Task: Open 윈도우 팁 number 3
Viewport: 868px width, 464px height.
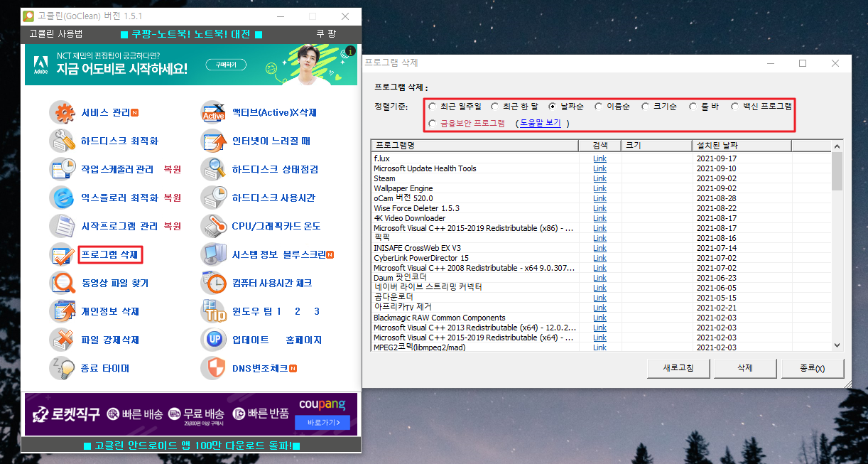Action: 316,311
